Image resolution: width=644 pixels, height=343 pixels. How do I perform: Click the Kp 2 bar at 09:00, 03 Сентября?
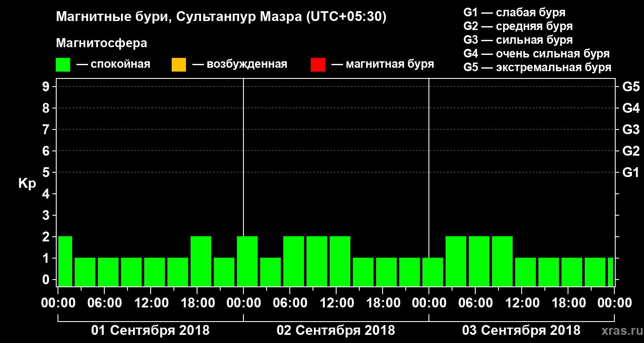tap(502, 261)
